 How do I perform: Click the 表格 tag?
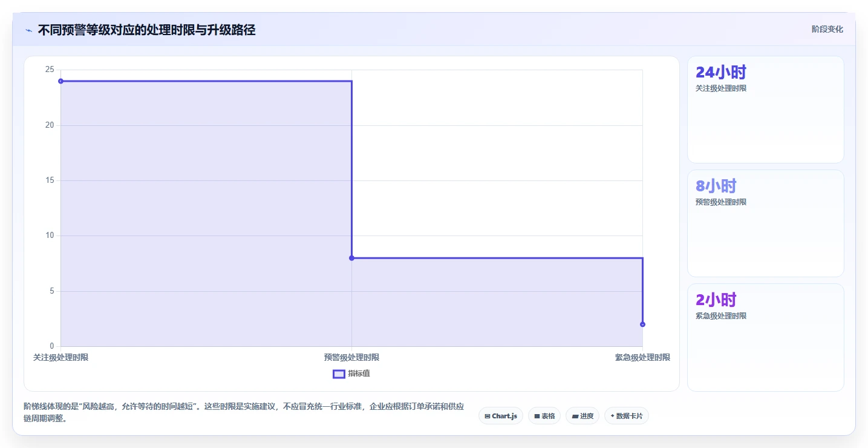coord(544,416)
